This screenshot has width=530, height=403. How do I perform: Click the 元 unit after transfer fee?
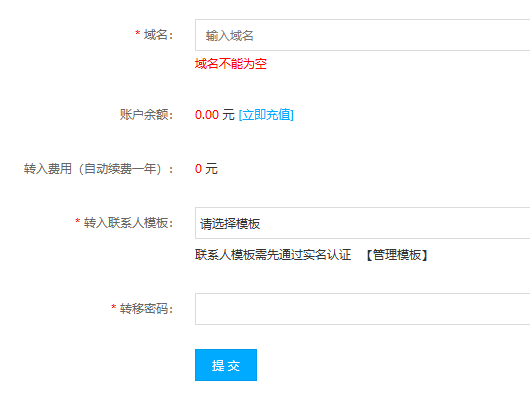tap(212, 169)
